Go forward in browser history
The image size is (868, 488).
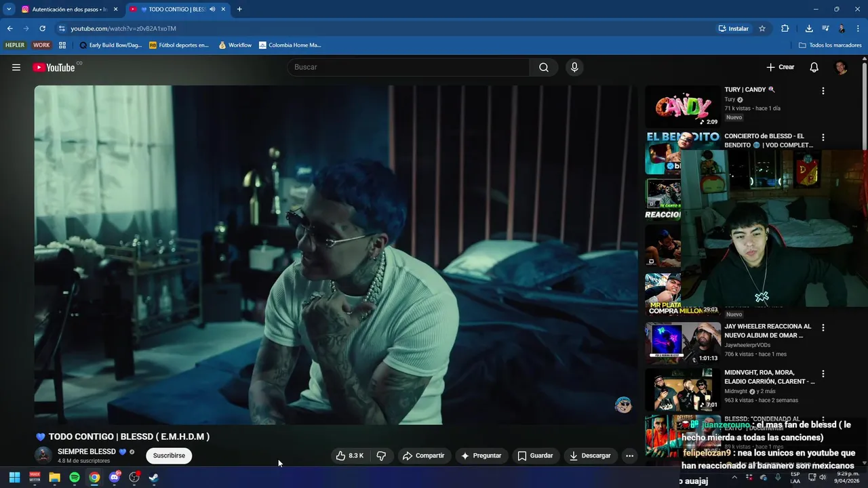point(26,28)
